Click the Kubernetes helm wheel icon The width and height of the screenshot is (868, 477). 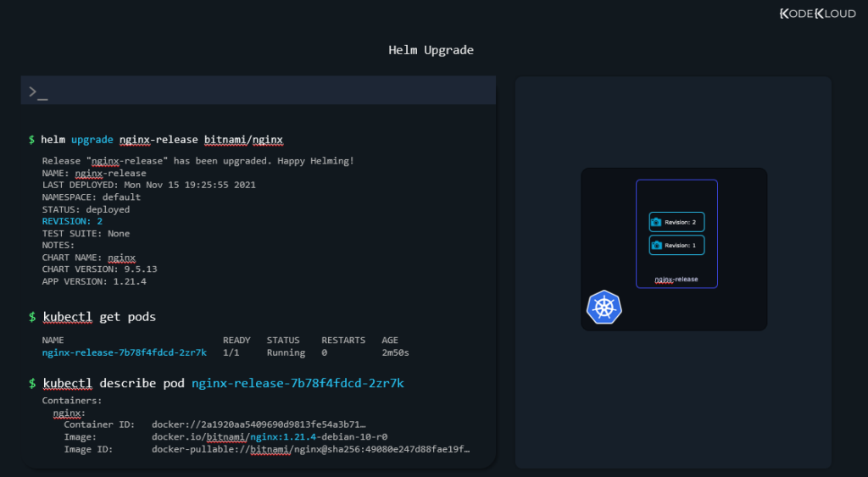coord(604,307)
